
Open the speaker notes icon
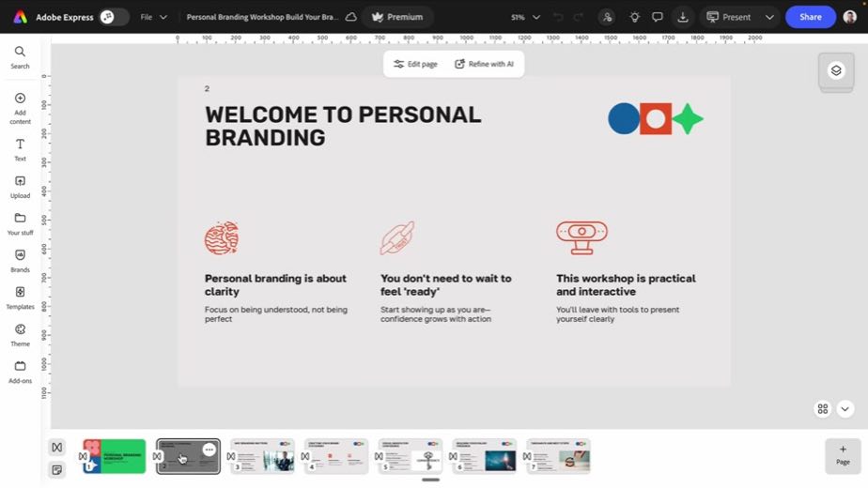(57, 470)
